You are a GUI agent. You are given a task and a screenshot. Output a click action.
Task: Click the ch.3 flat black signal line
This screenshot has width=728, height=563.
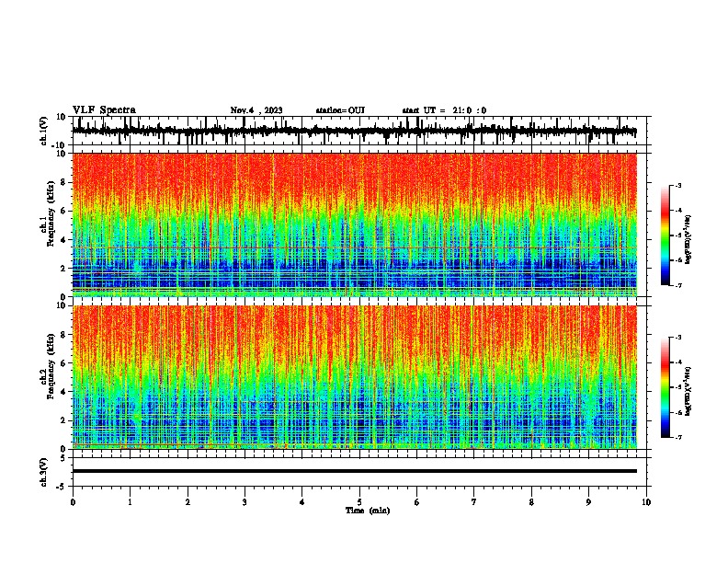click(x=355, y=471)
